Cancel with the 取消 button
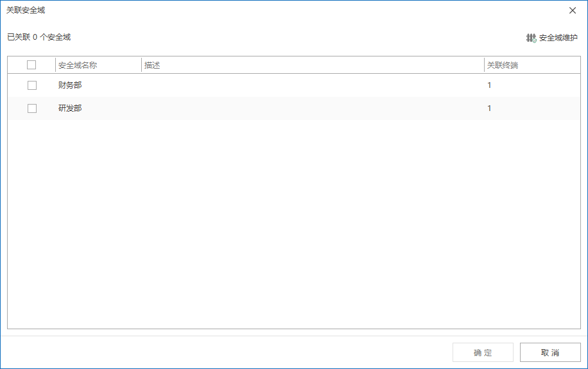The image size is (588, 369). 550,352
